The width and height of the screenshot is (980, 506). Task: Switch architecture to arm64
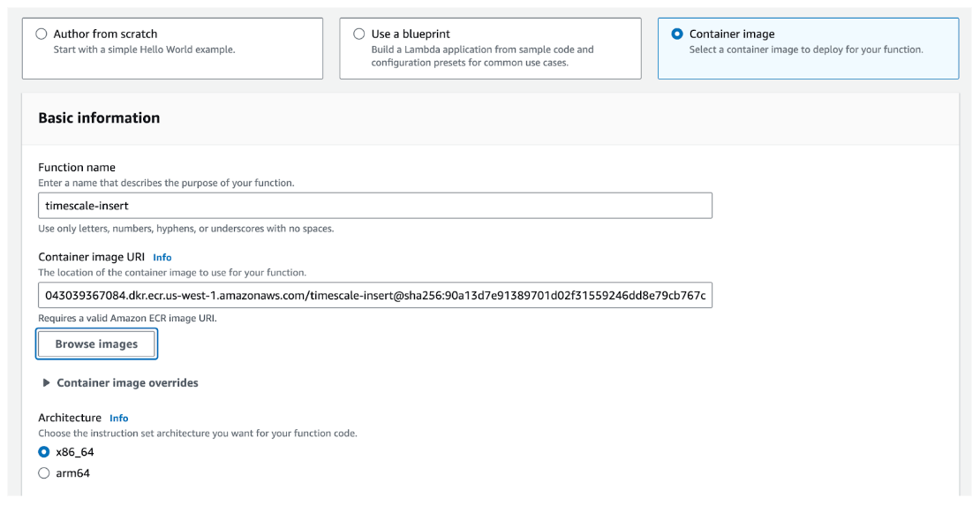click(x=44, y=473)
